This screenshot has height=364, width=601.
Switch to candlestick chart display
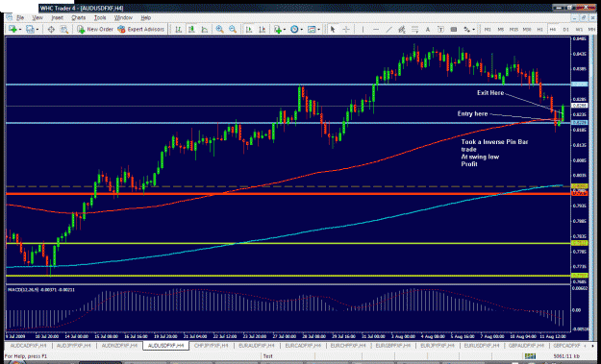(x=191, y=29)
